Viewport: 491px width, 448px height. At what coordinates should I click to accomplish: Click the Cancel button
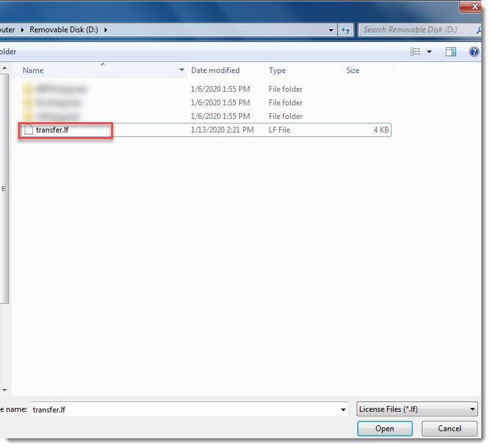point(449,429)
